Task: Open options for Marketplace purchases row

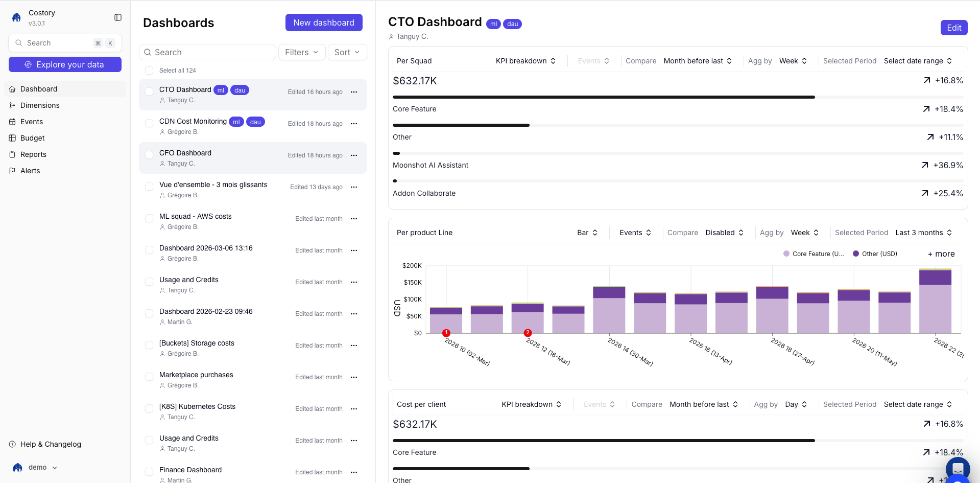Action: (354, 377)
